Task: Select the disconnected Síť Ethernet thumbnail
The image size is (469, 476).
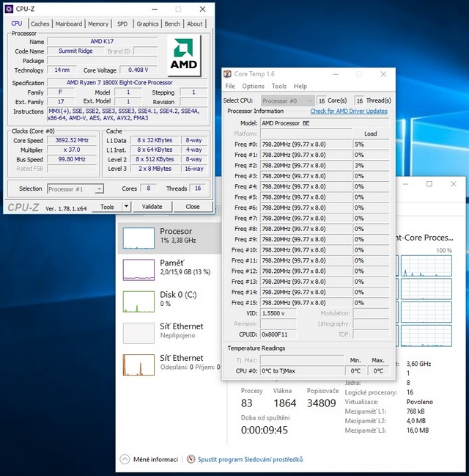Action: (x=139, y=333)
